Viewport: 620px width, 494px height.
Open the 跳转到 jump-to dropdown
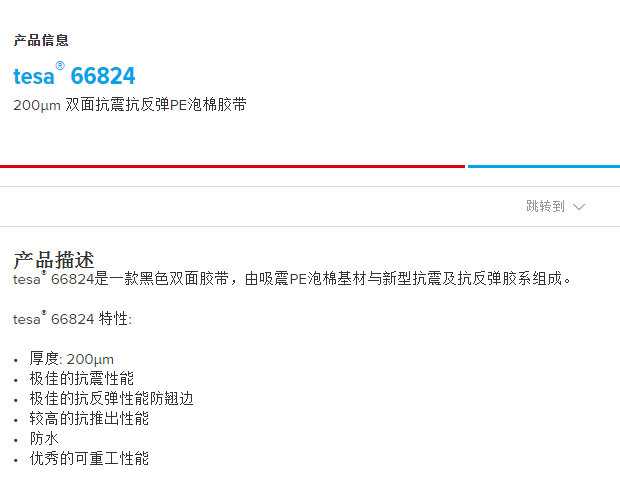click(x=555, y=206)
